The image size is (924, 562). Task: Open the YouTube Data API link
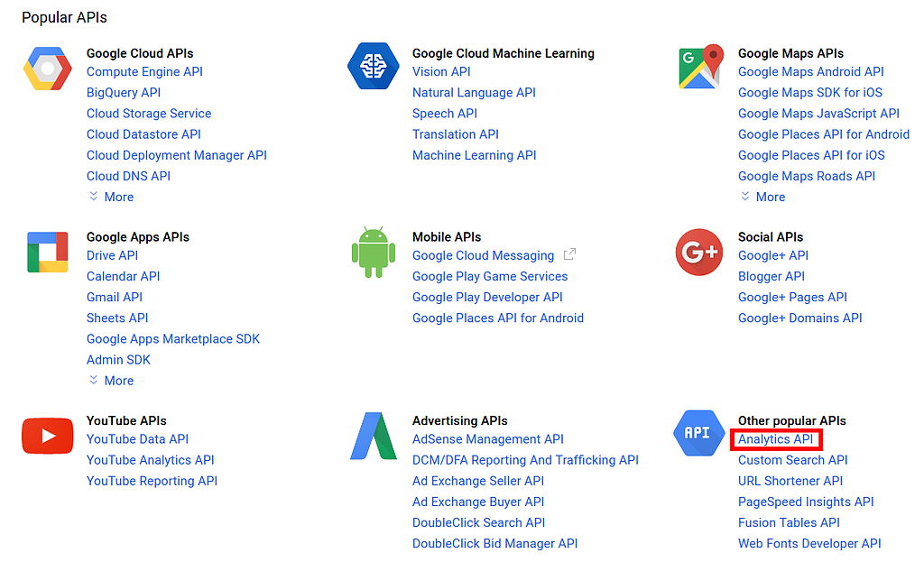click(137, 439)
